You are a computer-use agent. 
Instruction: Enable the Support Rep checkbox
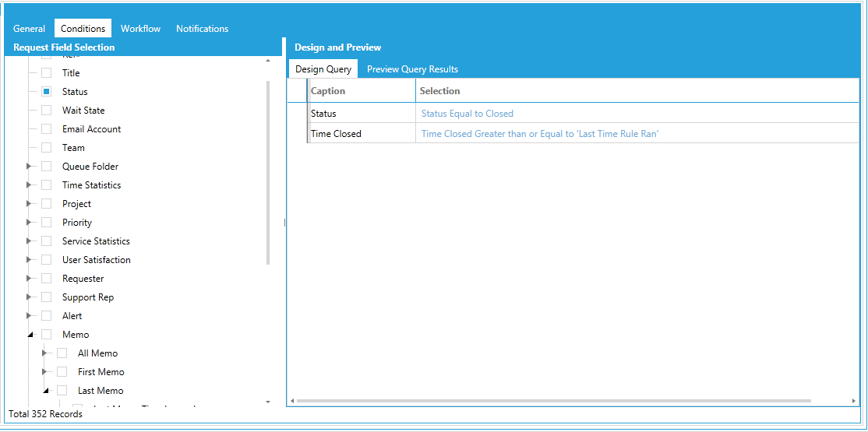tap(47, 297)
